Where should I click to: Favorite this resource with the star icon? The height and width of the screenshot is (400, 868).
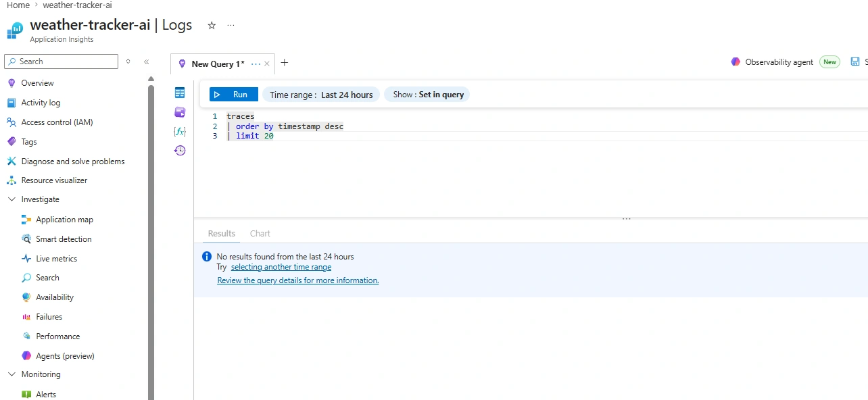[212, 25]
